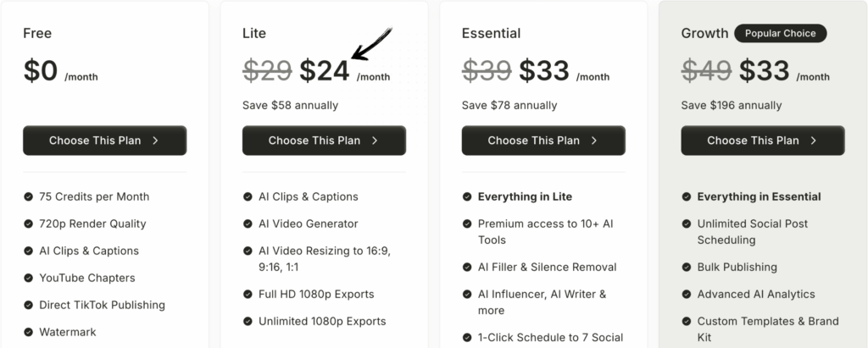
Task: Click the Popular Choice badge
Action: [x=780, y=34]
